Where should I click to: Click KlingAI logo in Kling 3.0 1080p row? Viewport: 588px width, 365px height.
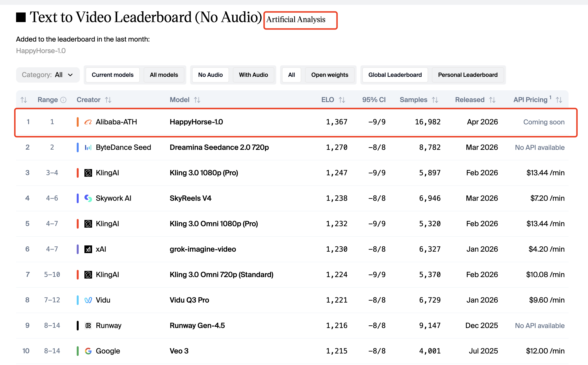point(88,173)
